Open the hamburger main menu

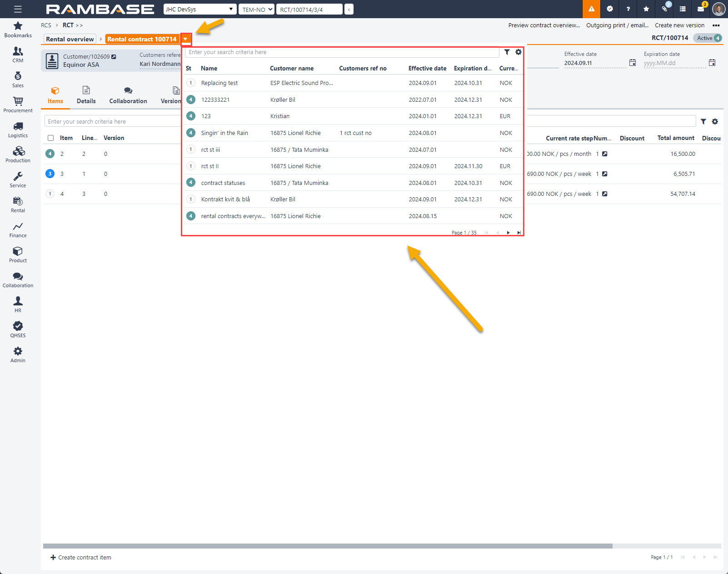pyautogui.click(x=18, y=9)
